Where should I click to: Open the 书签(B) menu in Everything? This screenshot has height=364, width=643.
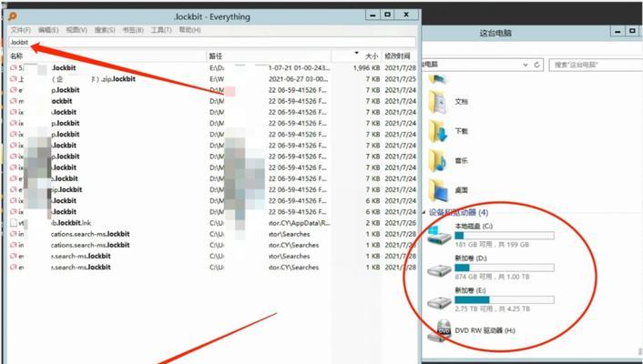pyautogui.click(x=133, y=30)
